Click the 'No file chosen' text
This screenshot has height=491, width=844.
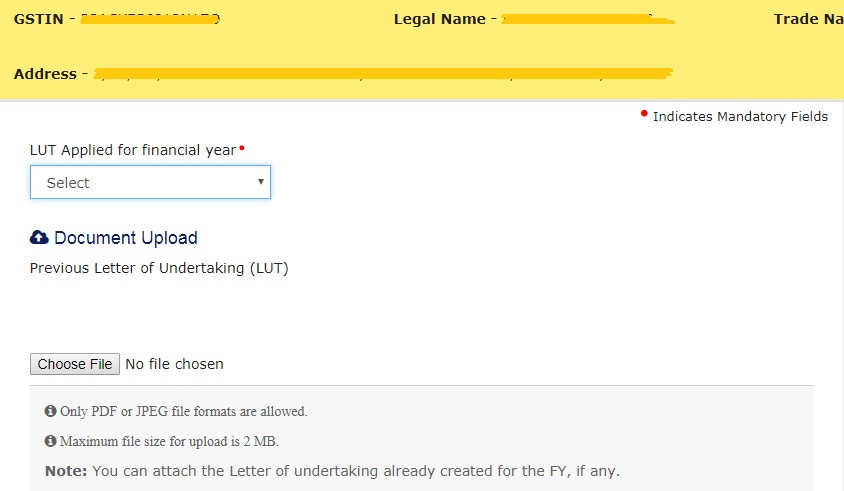pyautogui.click(x=174, y=364)
